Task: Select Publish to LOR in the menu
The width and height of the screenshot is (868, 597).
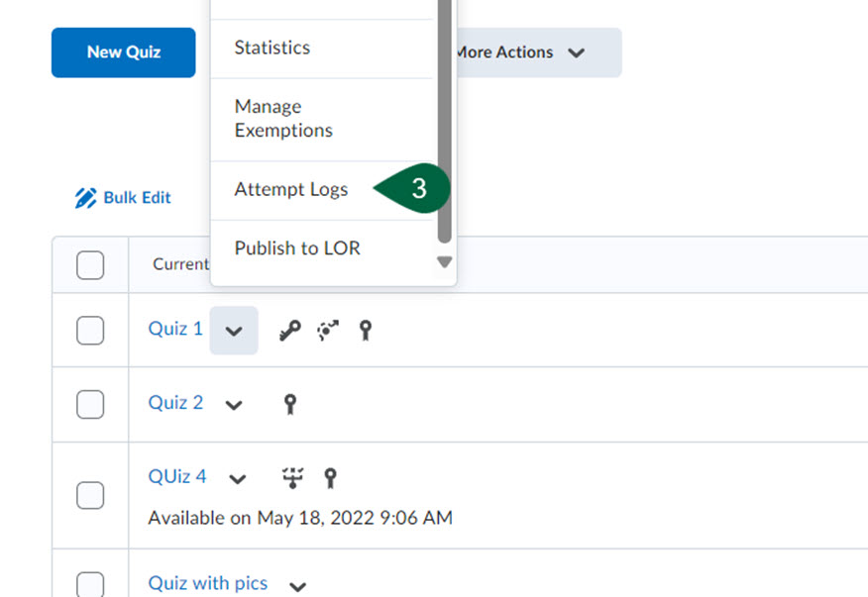Action: click(x=296, y=248)
